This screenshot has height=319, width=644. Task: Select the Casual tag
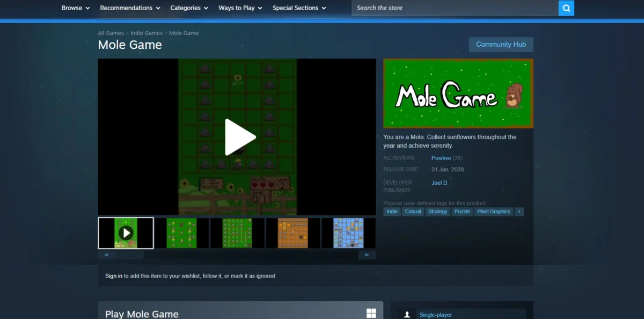coord(413,212)
